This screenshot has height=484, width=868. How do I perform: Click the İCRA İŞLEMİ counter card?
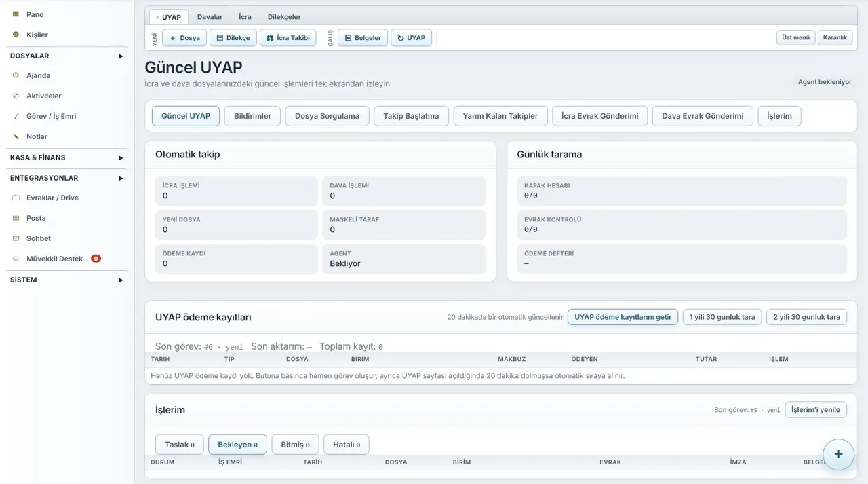point(237,191)
